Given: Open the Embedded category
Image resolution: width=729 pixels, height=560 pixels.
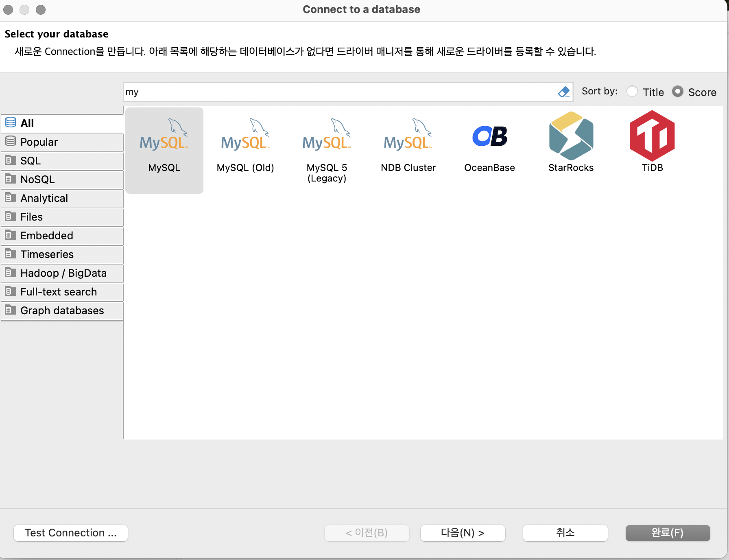Looking at the screenshot, I should coord(62,236).
